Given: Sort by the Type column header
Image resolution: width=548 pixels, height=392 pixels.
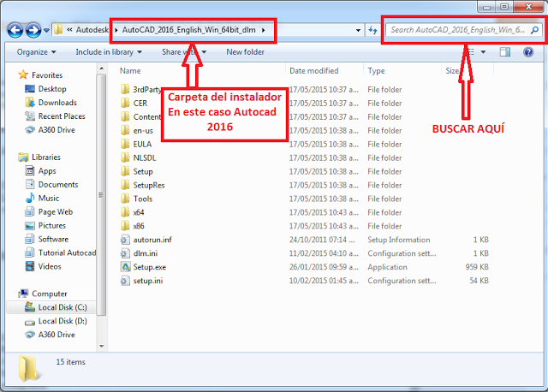Looking at the screenshot, I should point(376,71).
